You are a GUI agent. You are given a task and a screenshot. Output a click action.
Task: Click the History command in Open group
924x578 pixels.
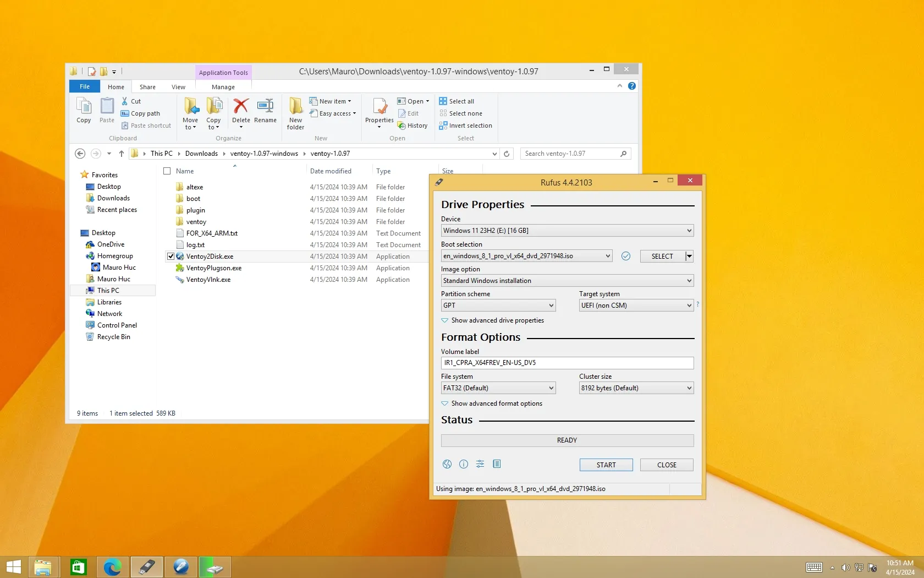[x=413, y=126]
